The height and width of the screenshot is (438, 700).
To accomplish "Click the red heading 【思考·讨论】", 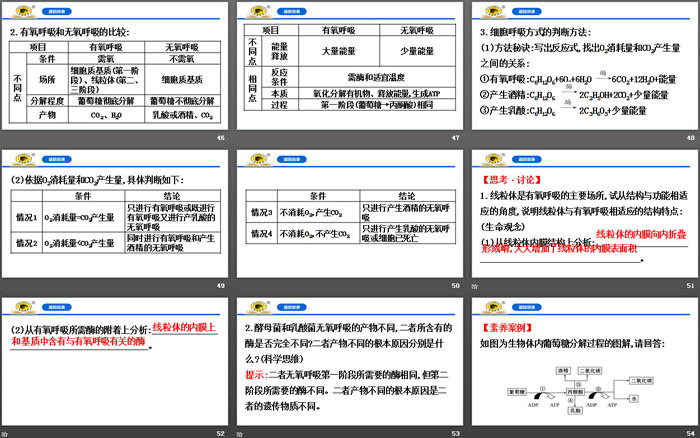I will [x=511, y=180].
